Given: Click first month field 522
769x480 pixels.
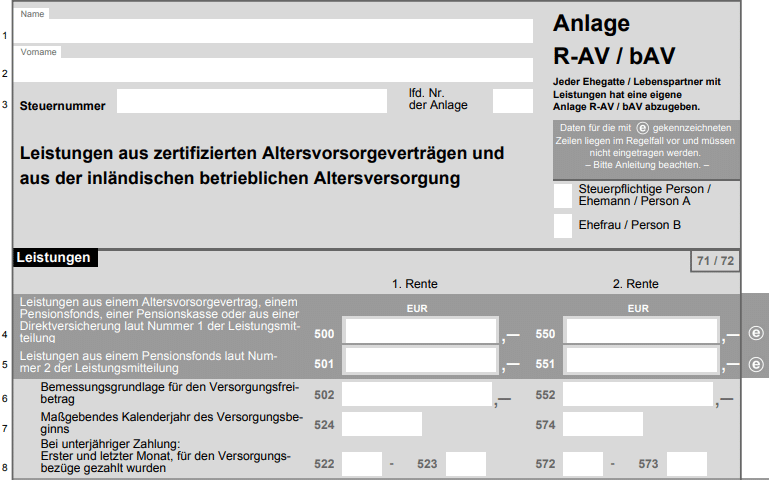Looking at the screenshot, I should click(x=362, y=464).
